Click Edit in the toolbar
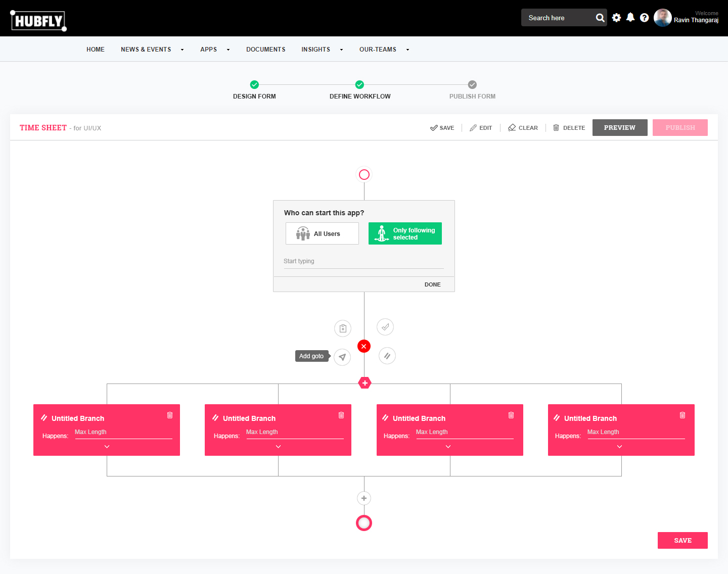Image resolution: width=728 pixels, height=574 pixels. pos(481,128)
